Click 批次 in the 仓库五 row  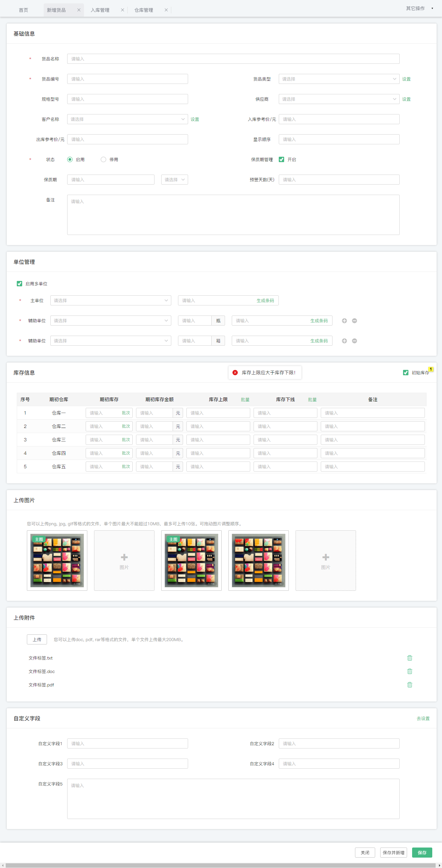pyautogui.click(x=126, y=467)
